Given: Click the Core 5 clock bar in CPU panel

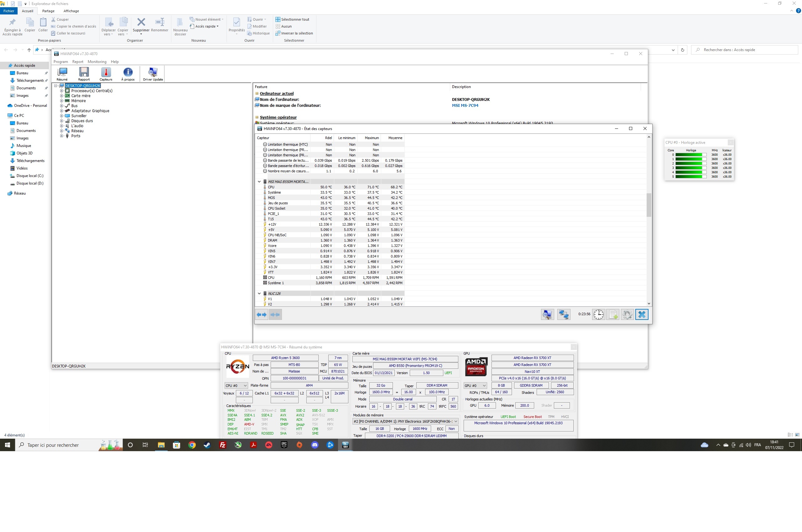Looking at the screenshot, I should (x=691, y=177).
